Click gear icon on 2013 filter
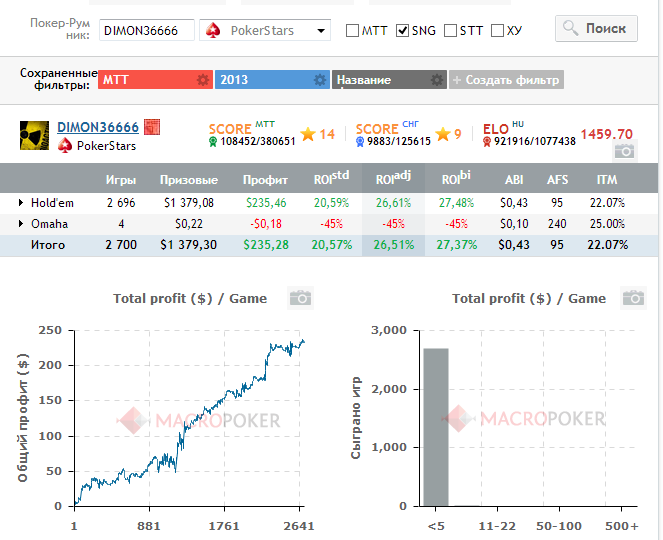663x540 pixels. [x=320, y=80]
